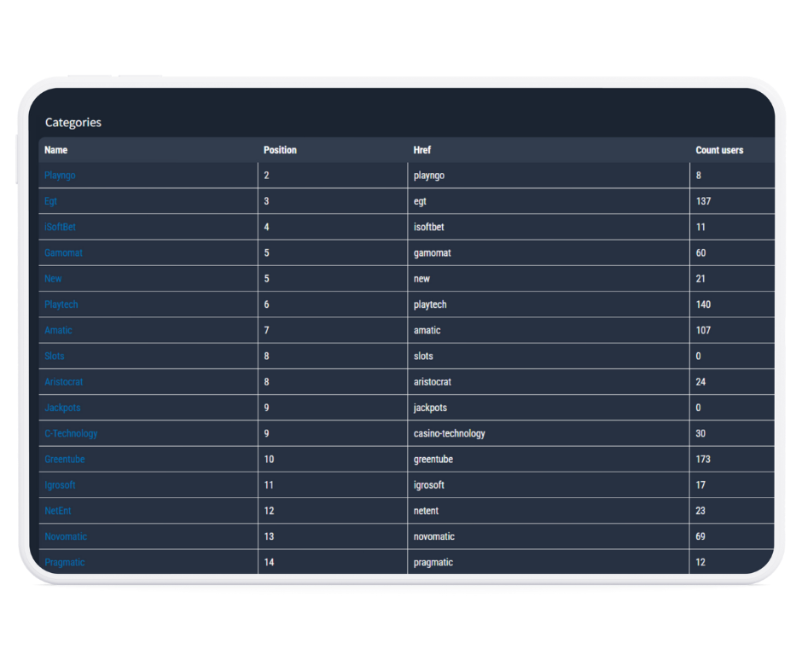Open the Playtech category link

pyautogui.click(x=61, y=304)
